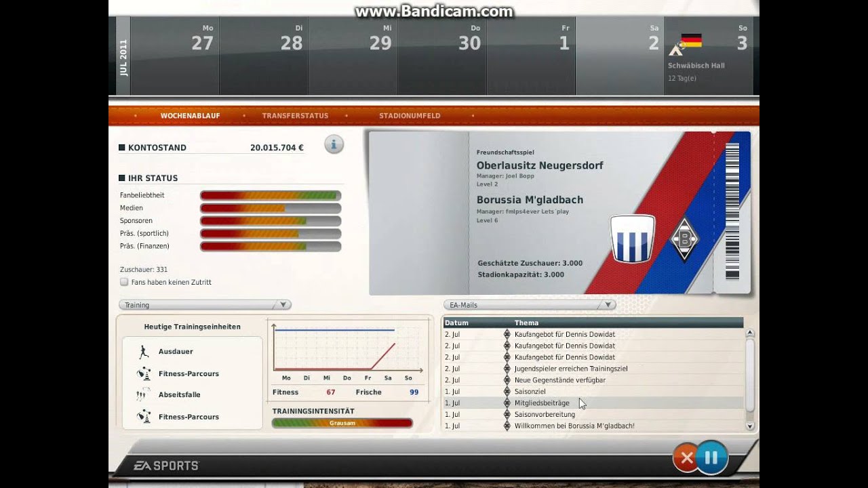Click the Sponsoren status bar
868x488 pixels.
(271, 221)
